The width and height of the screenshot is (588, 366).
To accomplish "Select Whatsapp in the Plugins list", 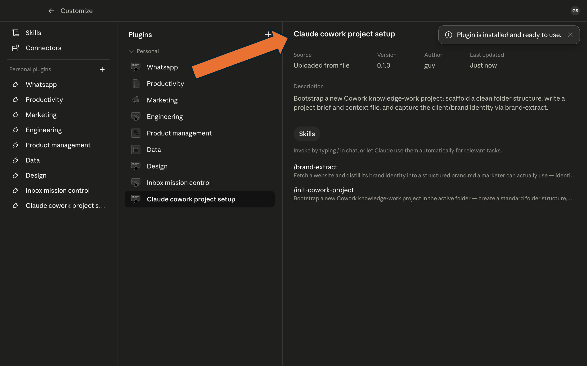I will [200, 67].
